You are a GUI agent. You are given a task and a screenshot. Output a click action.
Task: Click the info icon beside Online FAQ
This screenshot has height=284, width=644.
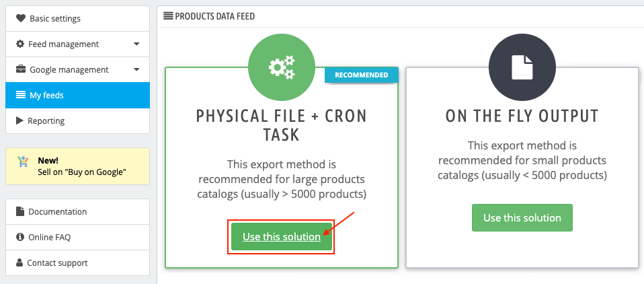(19, 237)
